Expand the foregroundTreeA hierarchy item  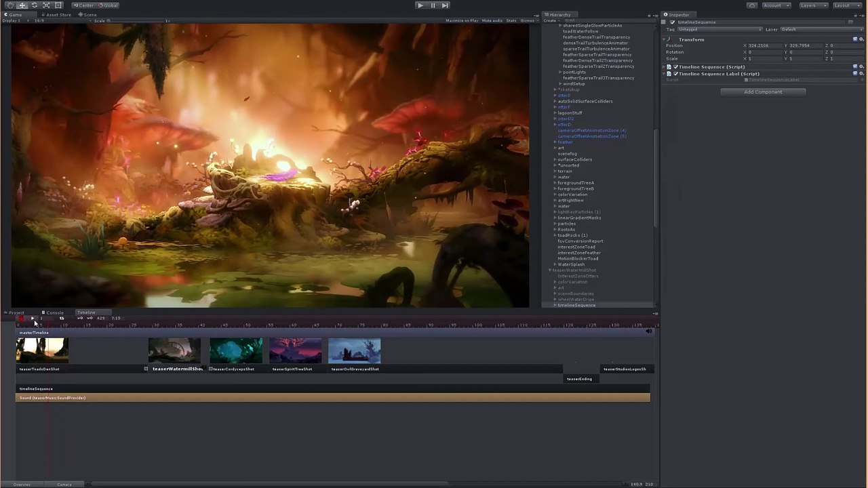pos(555,182)
